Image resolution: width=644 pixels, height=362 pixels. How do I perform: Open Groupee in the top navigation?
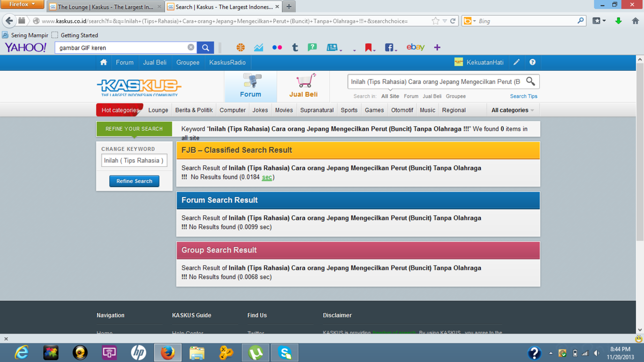pos(188,62)
